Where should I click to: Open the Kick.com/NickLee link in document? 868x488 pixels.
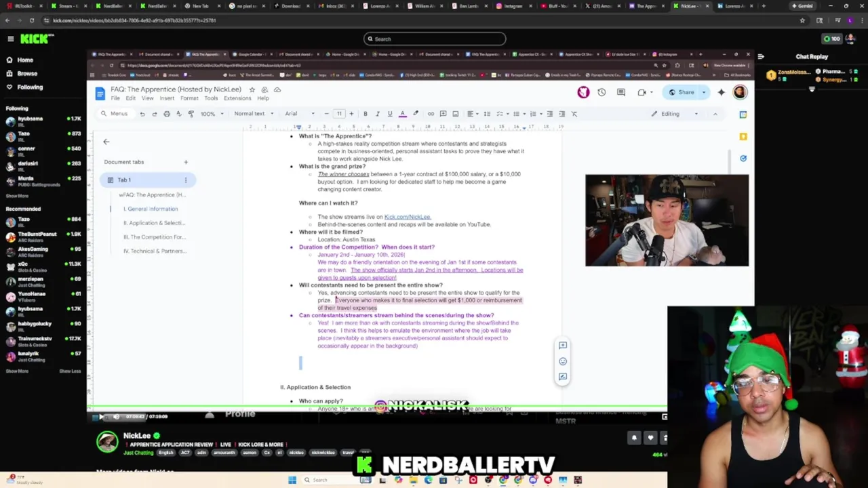pyautogui.click(x=408, y=217)
